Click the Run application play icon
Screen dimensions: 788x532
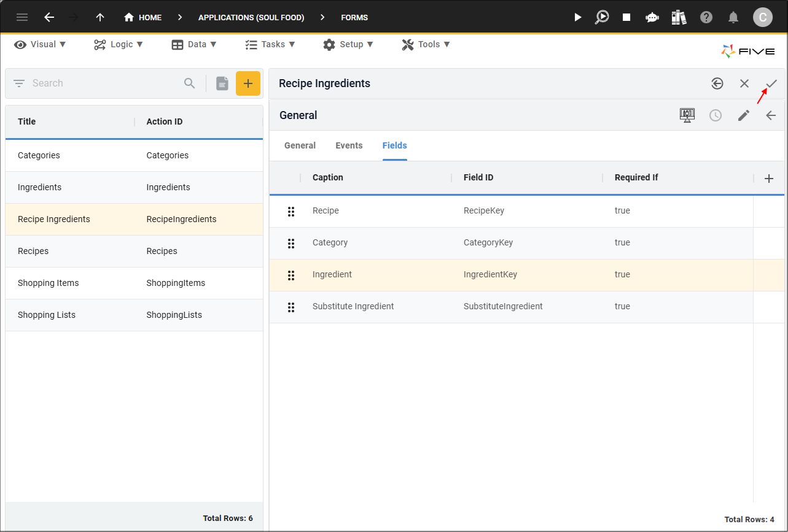577,17
